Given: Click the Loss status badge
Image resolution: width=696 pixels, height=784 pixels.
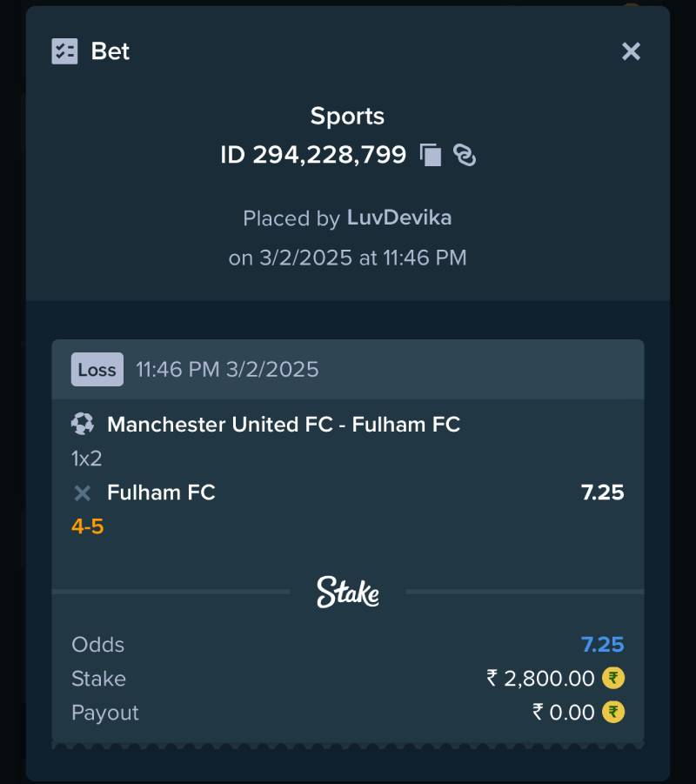Looking at the screenshot, I should click(97, 369).
